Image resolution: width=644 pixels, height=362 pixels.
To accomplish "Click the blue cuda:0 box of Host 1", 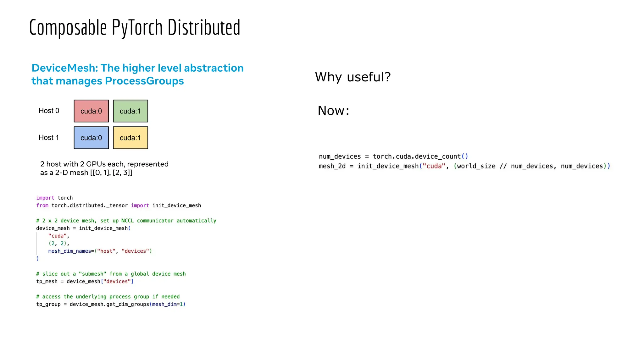I will click(91, 138).
